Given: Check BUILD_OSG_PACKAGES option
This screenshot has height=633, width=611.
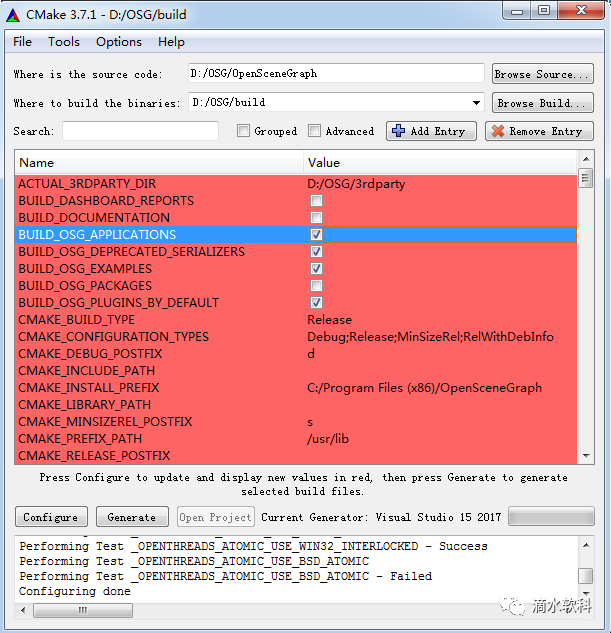Looking at the screenshot, I should coord(316,285).
